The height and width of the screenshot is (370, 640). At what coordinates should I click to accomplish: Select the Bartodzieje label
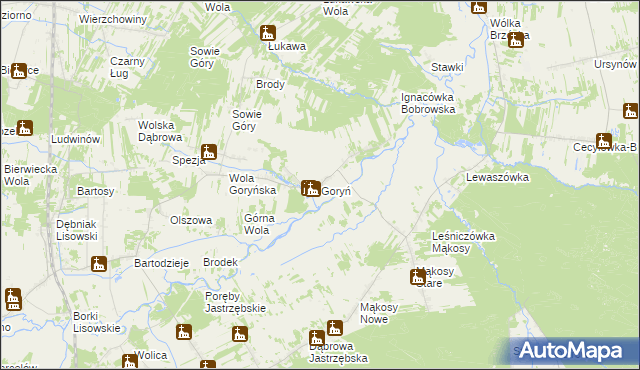[x=162, y=263]
